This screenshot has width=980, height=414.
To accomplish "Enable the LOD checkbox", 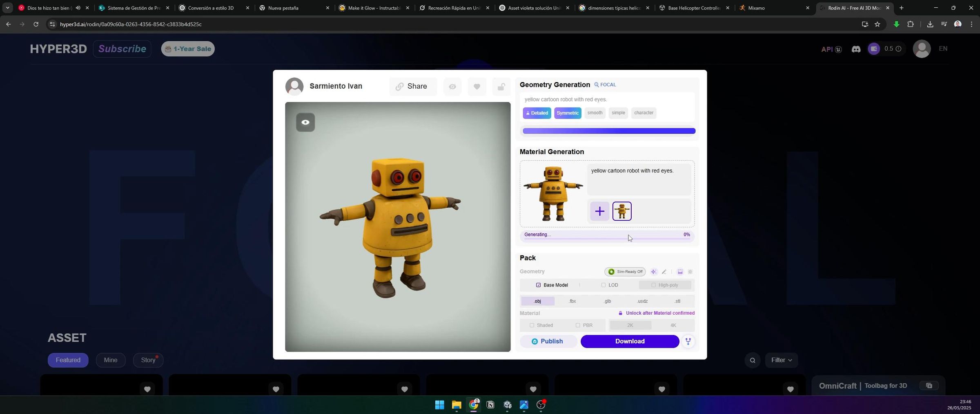I will click(603, 285).
